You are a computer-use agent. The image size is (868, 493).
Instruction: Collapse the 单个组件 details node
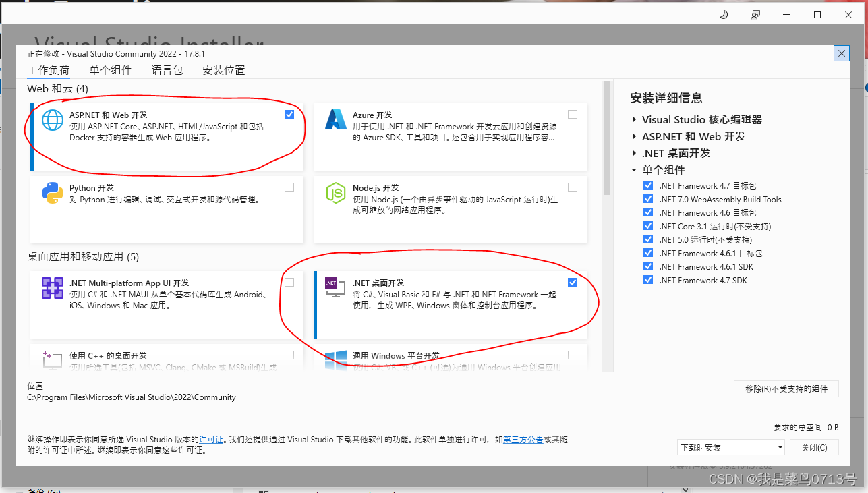pos(635,170)
